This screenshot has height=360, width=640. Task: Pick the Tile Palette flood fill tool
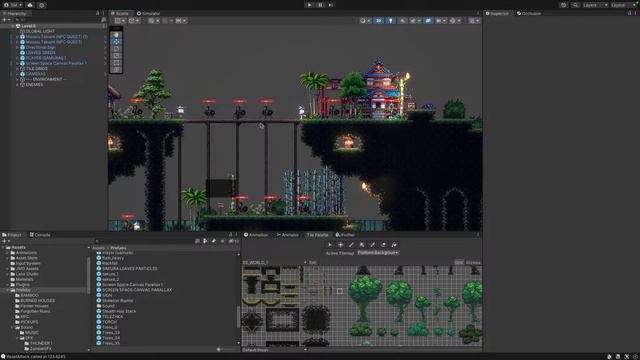pyautogui.click(x=394, y=244)
